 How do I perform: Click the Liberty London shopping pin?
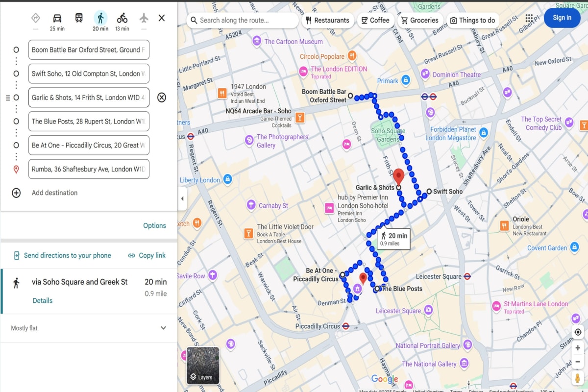click(x=227, y=179)
